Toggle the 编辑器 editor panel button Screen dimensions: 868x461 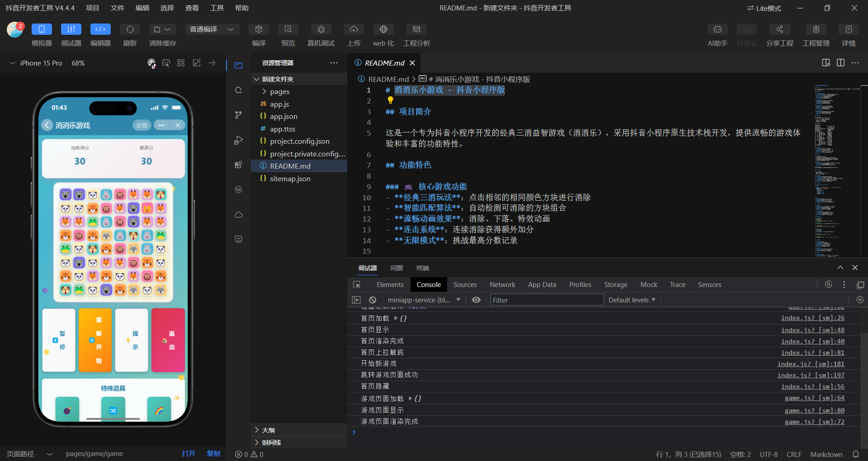coord(100,29)
